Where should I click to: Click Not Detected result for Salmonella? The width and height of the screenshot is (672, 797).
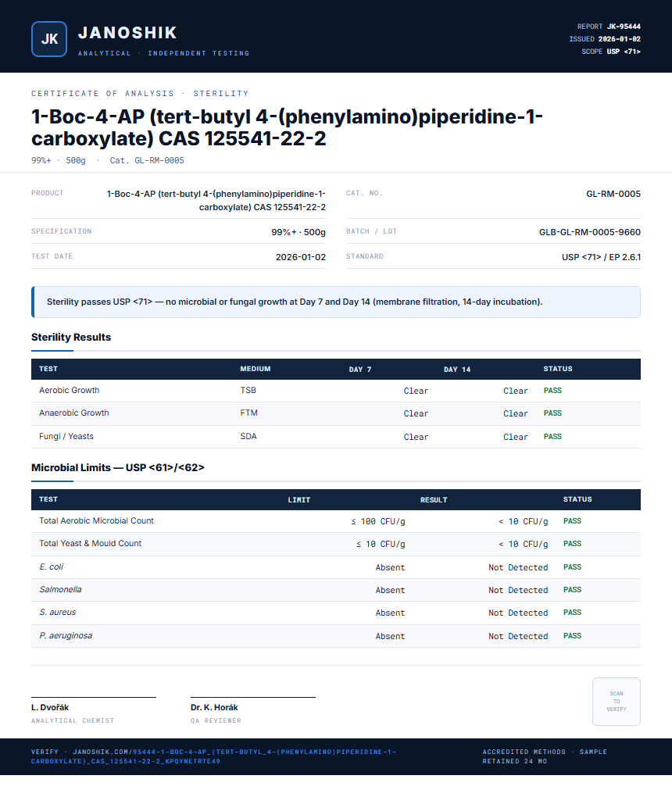(x=518, y=590)
